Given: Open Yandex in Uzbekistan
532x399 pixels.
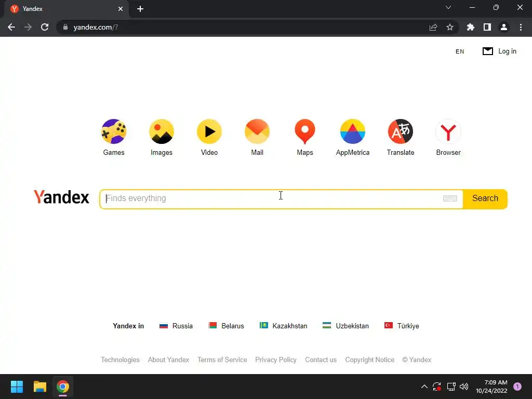Looking at the screenshot, I should coord(345,326).
